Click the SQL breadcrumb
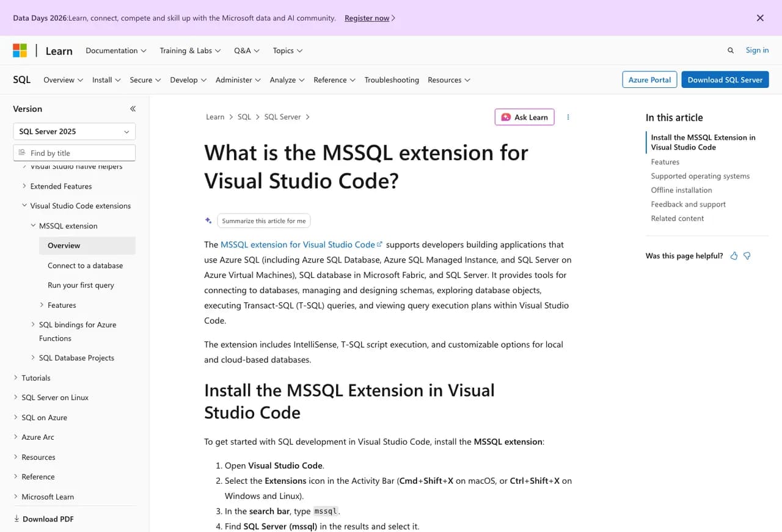Viewport: 782px width, 532px height. coord(244,117)
